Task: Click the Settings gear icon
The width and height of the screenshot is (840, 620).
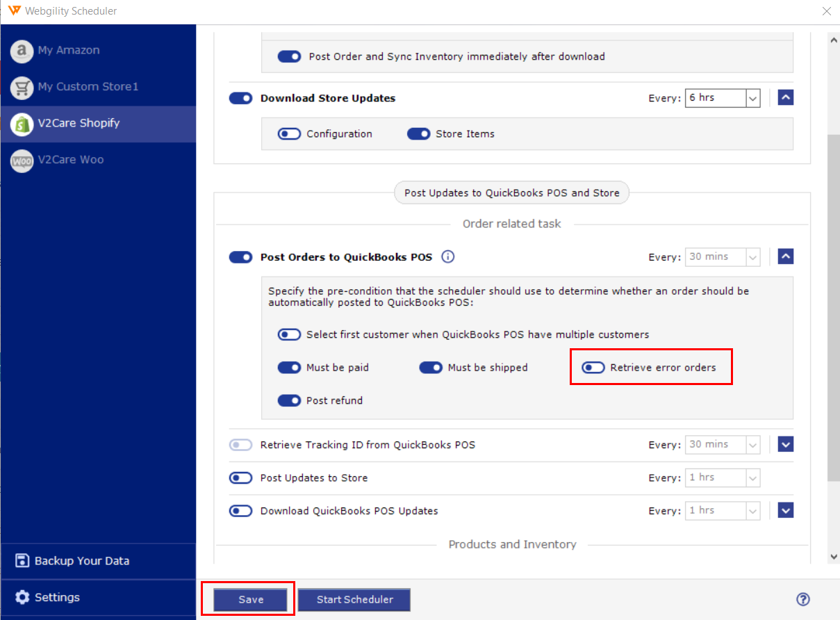Action: pyautogui.click(x=22, y=597)
